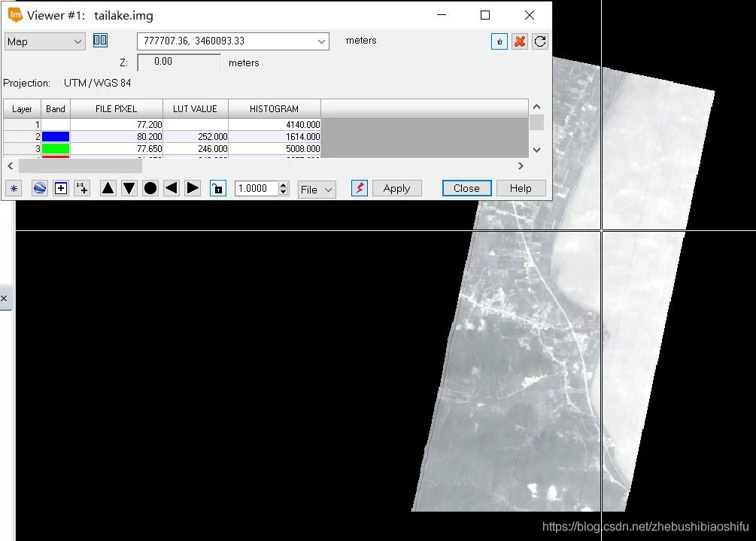This screenshot has width=756, height=541.
Task: Toggle the two-pane table view icon
Action: click(x=100, y=41)
